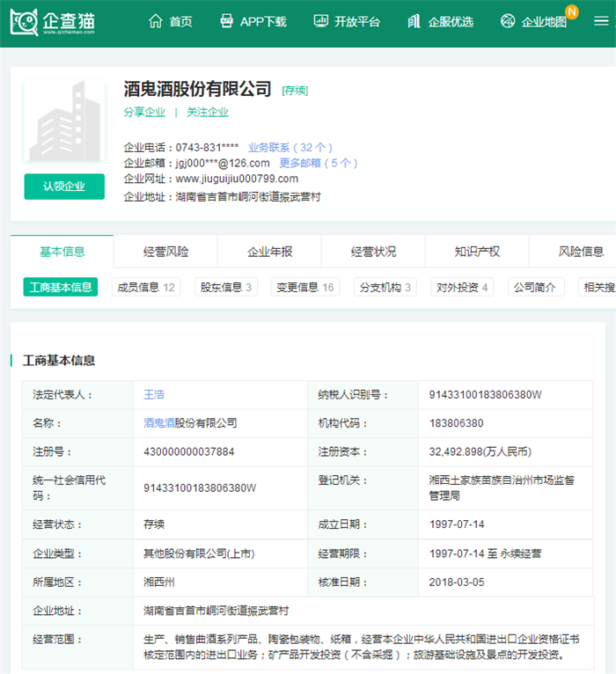Viewport: 616px width, 674px height.
Task: Jump to 对外投资 4 section
Action: coord(462,287)
